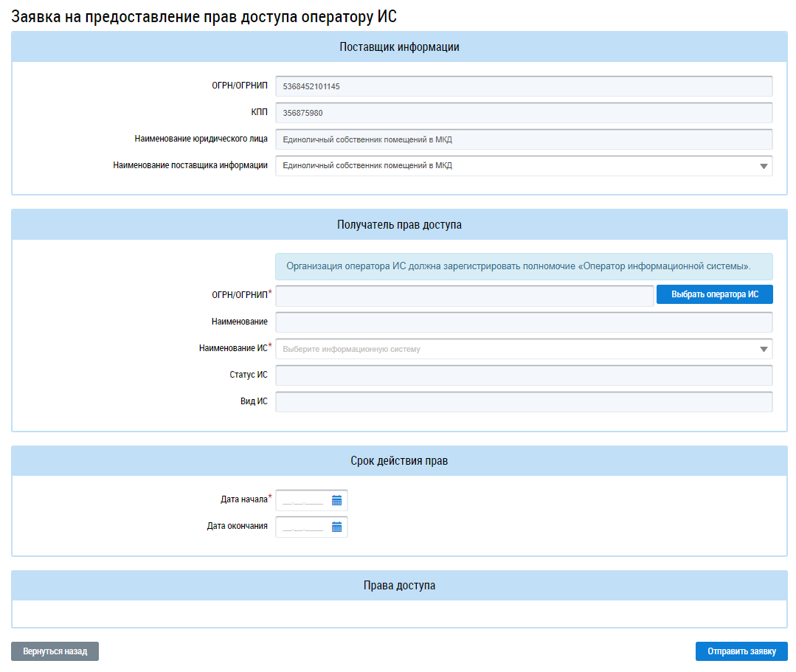Click the Поставщик информации section header

tap(399, 47)
